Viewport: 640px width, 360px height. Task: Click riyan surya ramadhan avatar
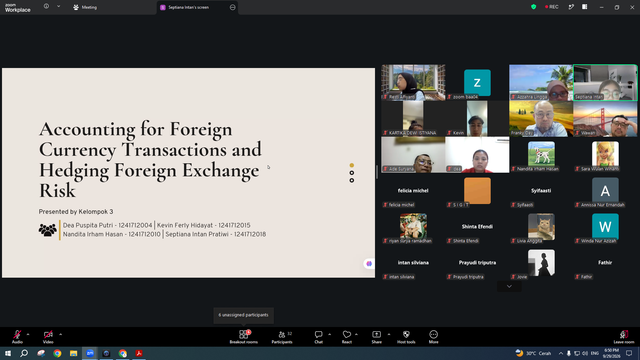pyautogui.click(x=413, y=226)
